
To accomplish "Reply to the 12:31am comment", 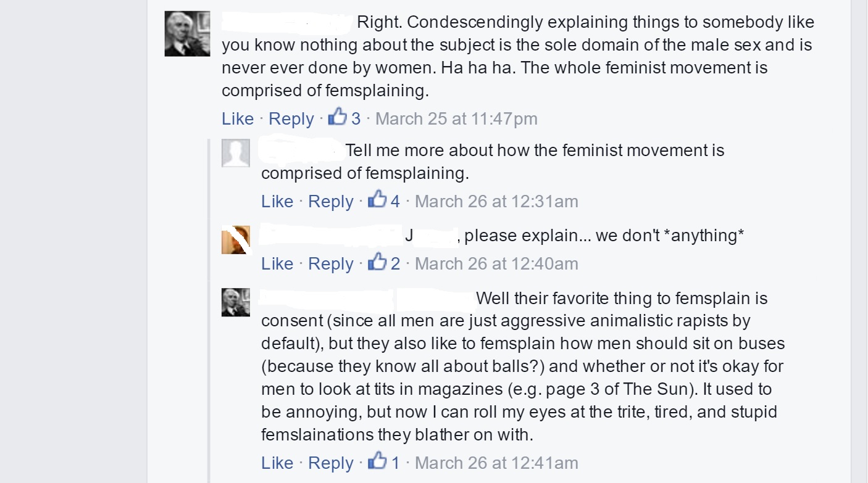I will point(331,201).
